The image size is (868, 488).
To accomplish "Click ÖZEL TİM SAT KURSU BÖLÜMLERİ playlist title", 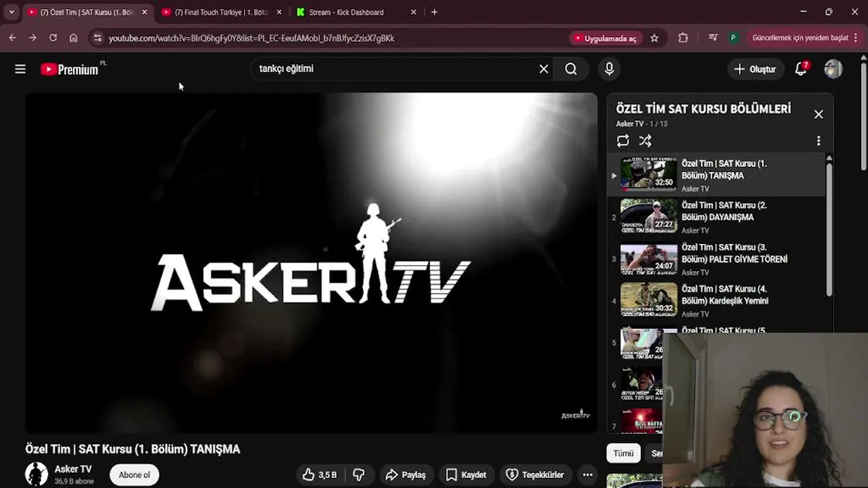I will pos(703,109).
